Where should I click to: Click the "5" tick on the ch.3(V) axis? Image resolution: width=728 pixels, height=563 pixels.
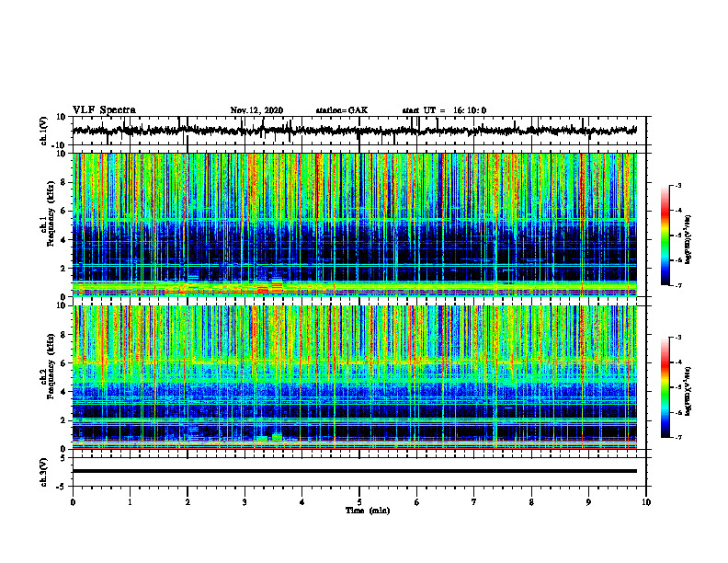click(63, 458)
